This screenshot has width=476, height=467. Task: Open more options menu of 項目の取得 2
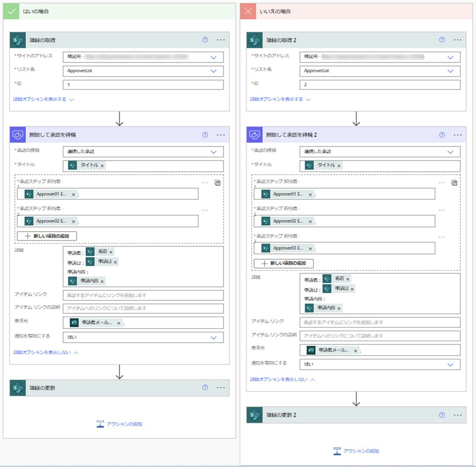click(457, 40)
